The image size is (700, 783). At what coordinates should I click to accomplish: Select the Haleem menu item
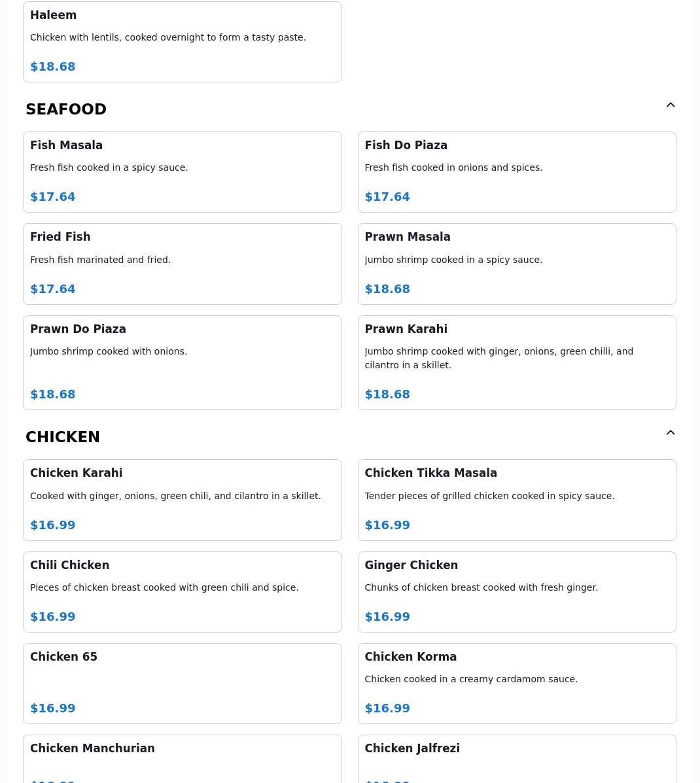[x=182, y=42]
